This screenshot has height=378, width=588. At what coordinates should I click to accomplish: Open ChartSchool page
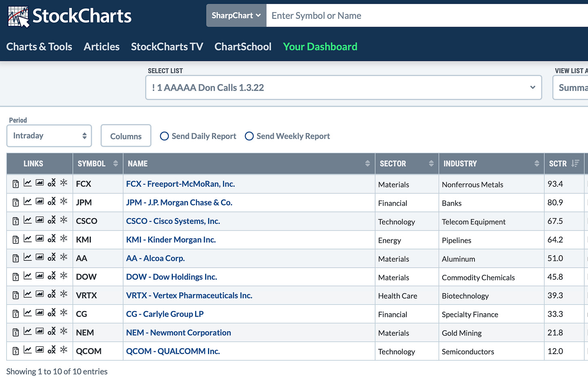tap(243, 47)
